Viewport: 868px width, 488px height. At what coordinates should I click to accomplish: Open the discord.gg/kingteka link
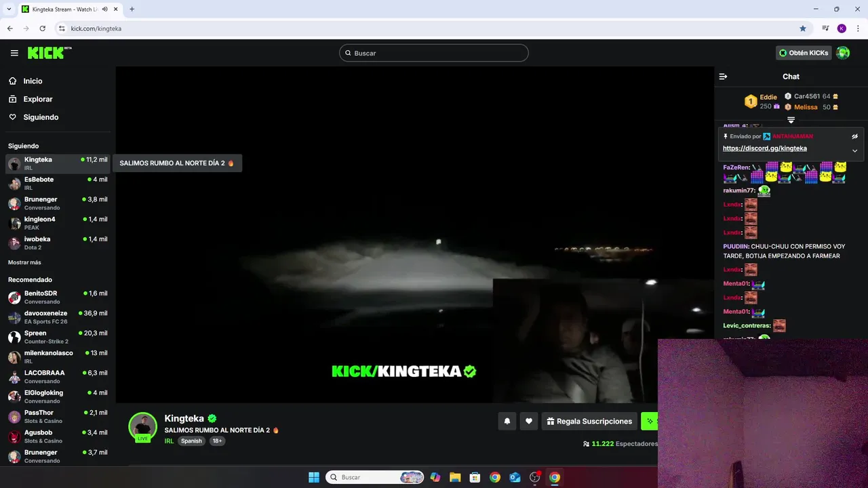(764, 148)
